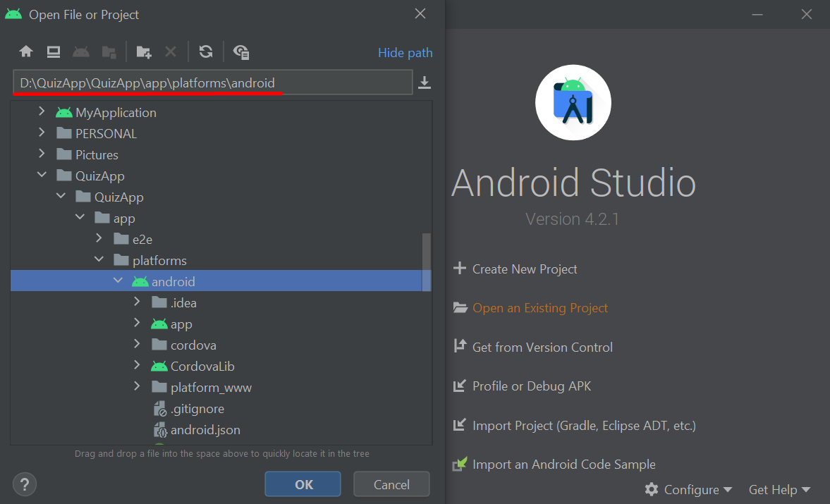Expand the MyApplication tree node
This screenshot has width=830, height=504.
coord(42,111)
